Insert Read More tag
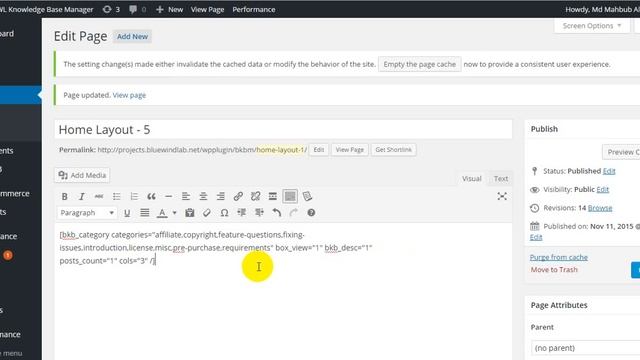The image size is (640, 360). 273,196
